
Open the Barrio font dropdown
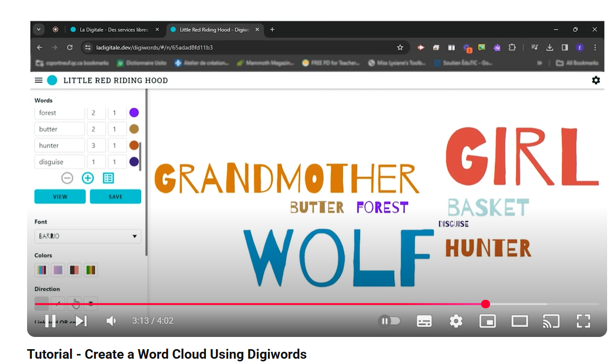88,236
